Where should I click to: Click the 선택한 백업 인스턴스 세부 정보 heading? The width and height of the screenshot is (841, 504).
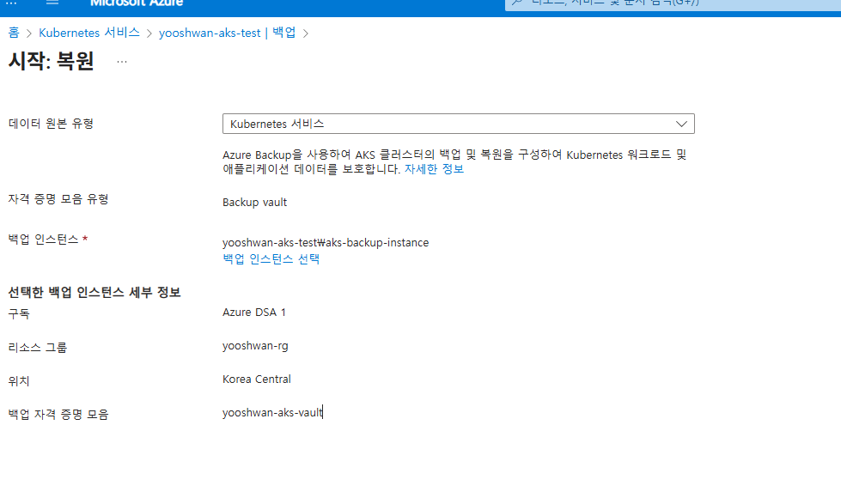point(94,292)
